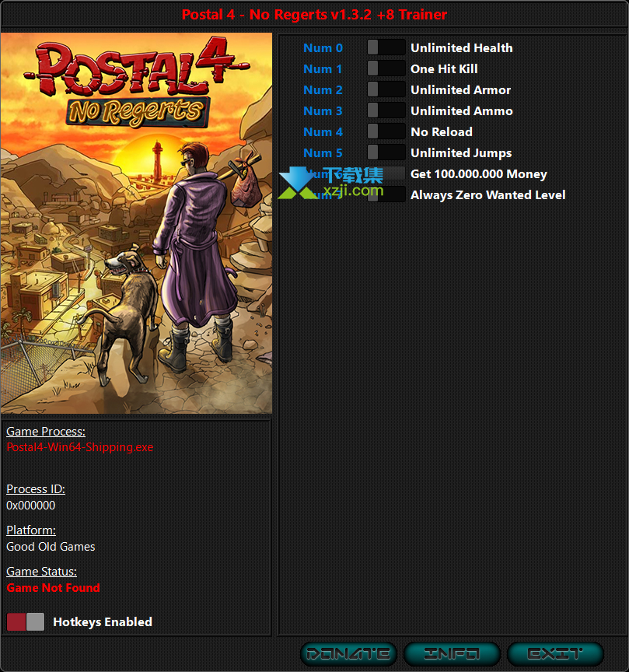629x672 pixels.
Task: Click the Unlimited Armor label text
Action: pos(460,90)
